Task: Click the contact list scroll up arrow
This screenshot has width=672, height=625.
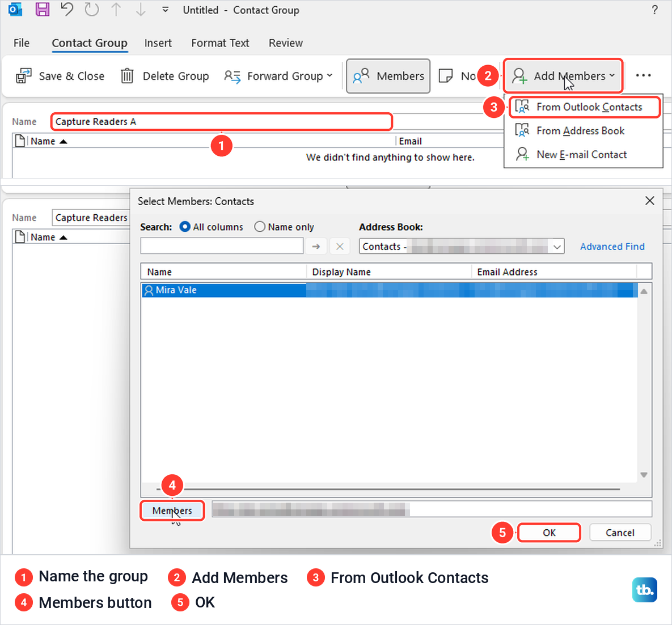Action: tap(644, 291)
